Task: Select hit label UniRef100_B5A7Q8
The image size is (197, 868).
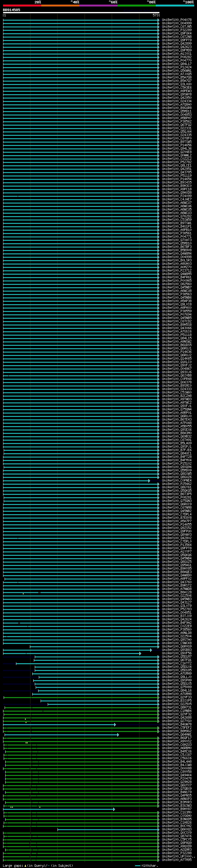Action: [177, 77]
